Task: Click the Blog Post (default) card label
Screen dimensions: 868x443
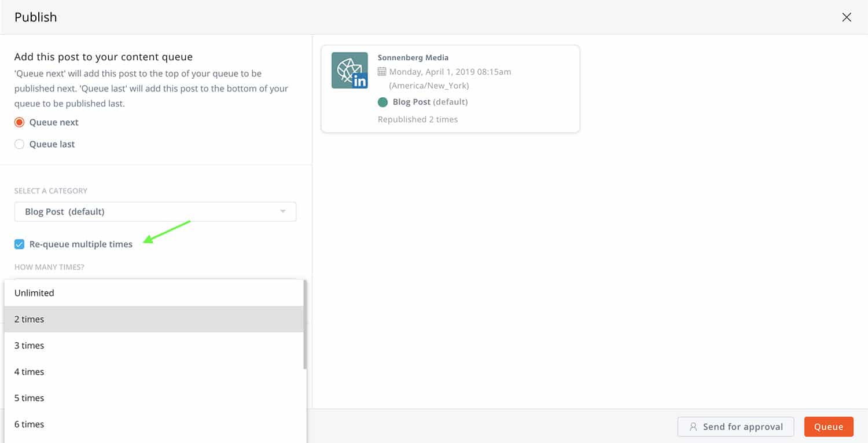Action: [430, 102]
